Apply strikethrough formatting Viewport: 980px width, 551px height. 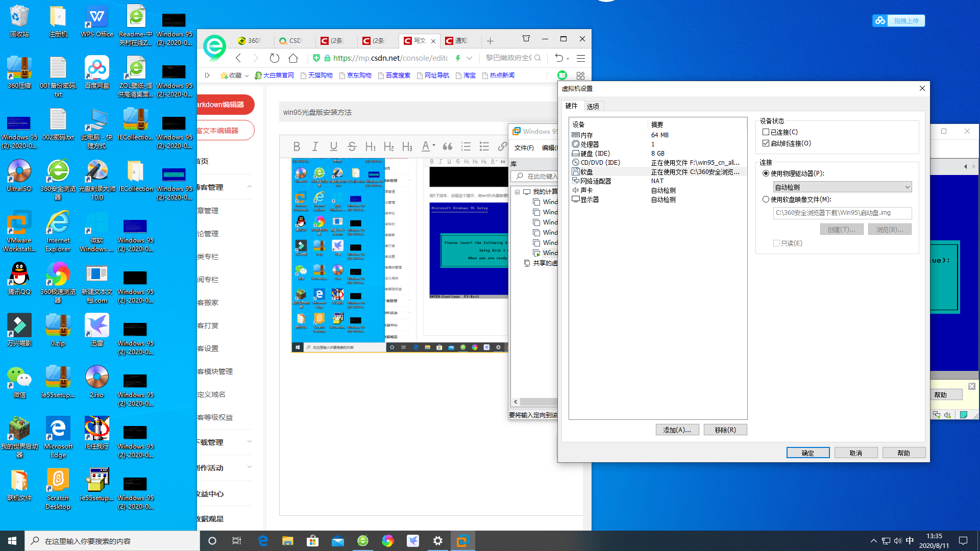tap(352, 146)
